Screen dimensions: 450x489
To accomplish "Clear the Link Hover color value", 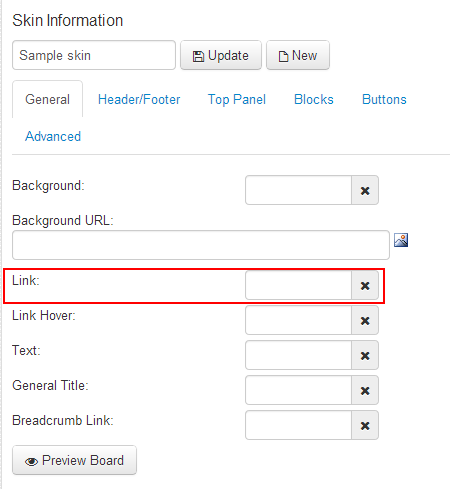I will (365, 320).
